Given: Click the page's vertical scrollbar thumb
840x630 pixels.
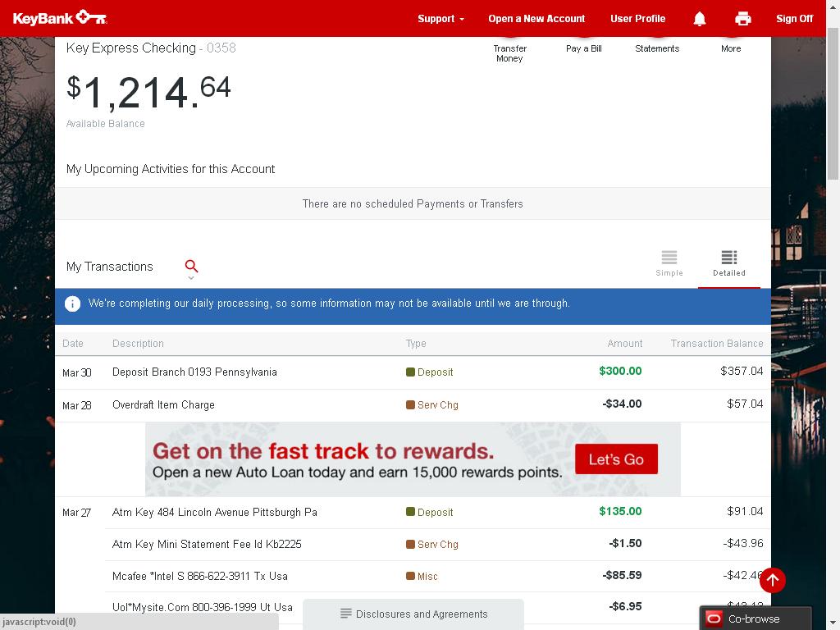Looking at the screenshot, I should tap(833, 104).
